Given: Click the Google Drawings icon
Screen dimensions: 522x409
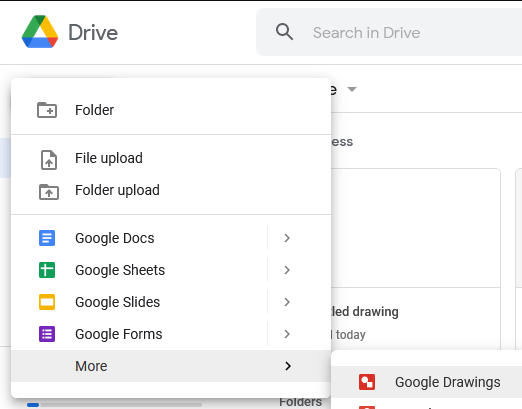Looking at the screenshot, I should click(x=367, y=382).
